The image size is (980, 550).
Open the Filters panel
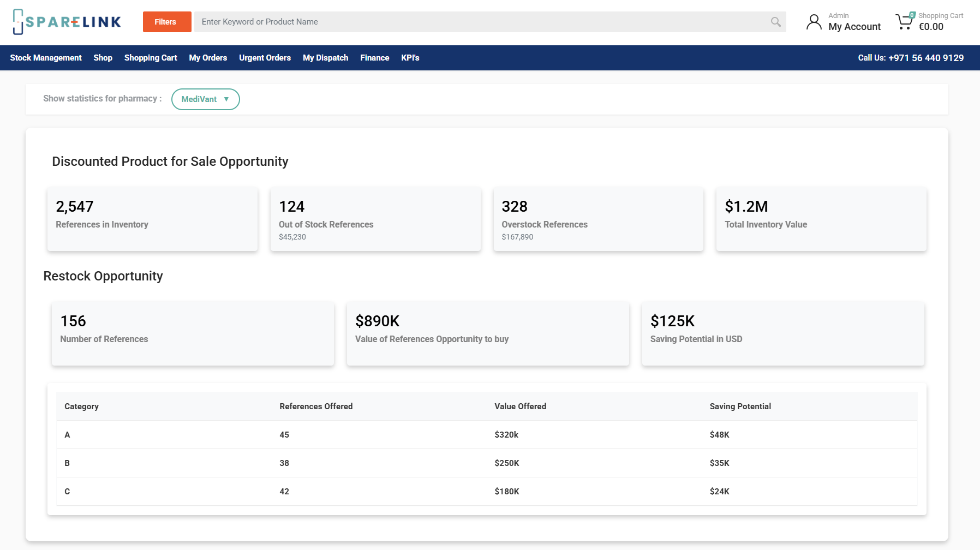click(166, 22)
